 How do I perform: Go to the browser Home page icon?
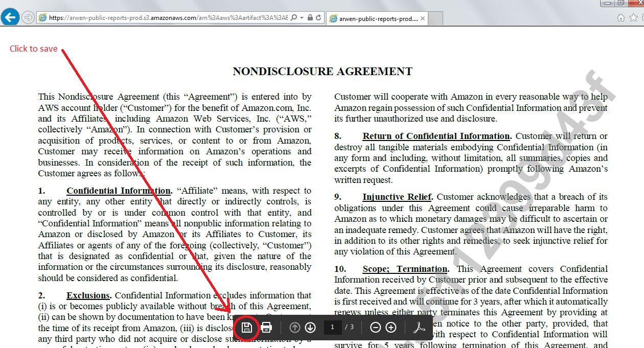(x=621, y=17)
